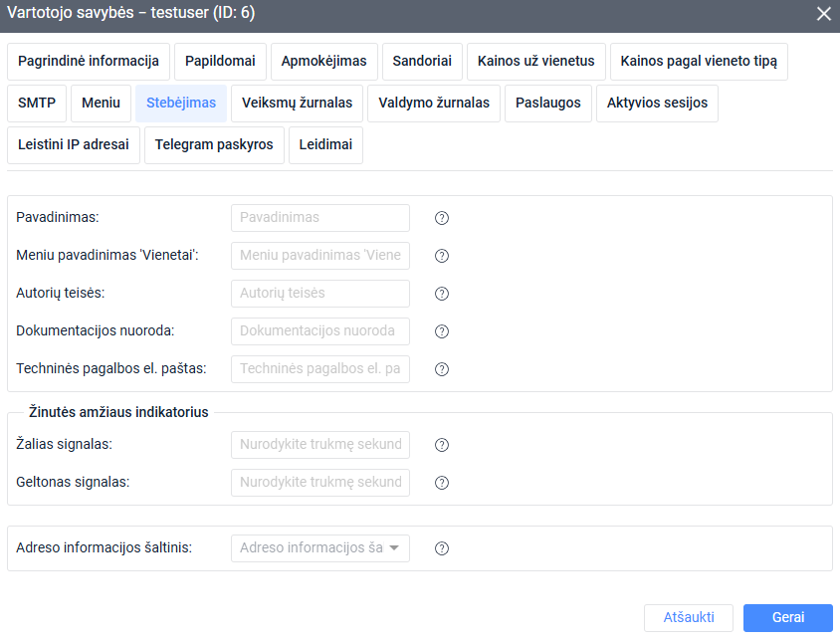Open help tooltip for Adreso informacijos šaltinis
Viewport: 840px width, 641px height.
(442, 547)
